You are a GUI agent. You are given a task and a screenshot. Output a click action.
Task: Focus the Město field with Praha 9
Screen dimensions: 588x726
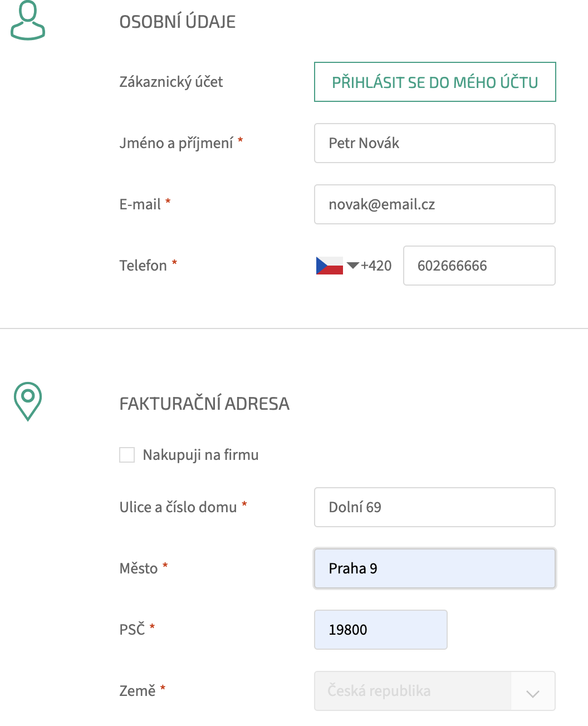[x=434, y=568]
